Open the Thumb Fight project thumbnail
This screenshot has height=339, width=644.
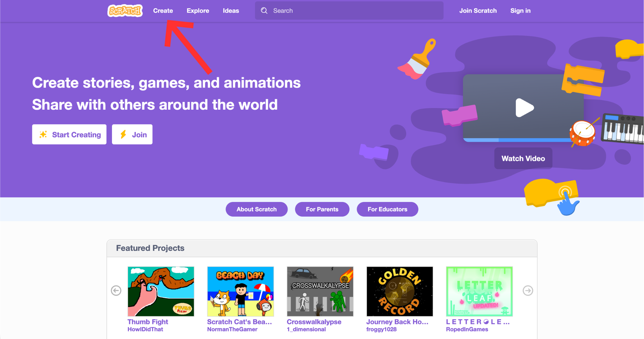click(161, 291)
